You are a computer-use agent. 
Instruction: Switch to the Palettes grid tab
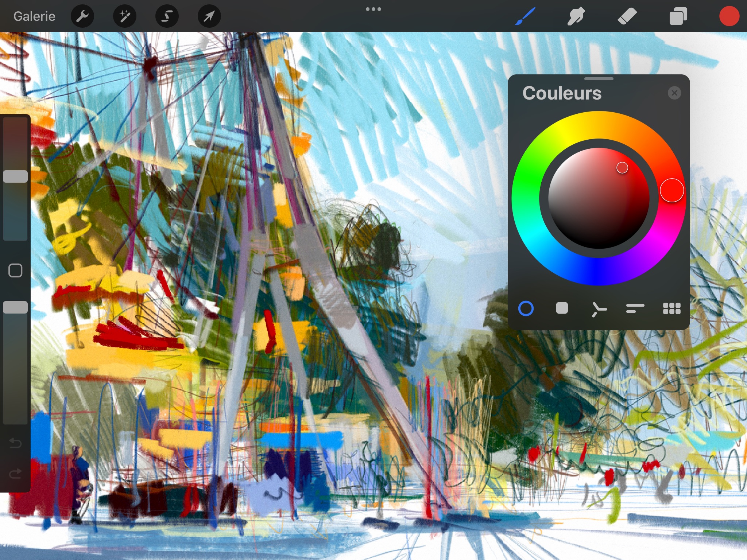(671, 308)
